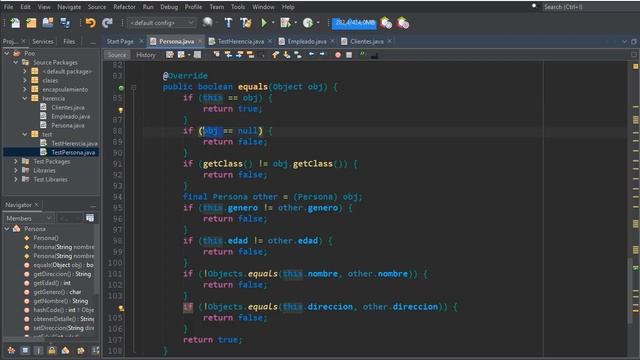Switch to the Services tab
This screenshot has width=640, height=360.
coord(43,41)
